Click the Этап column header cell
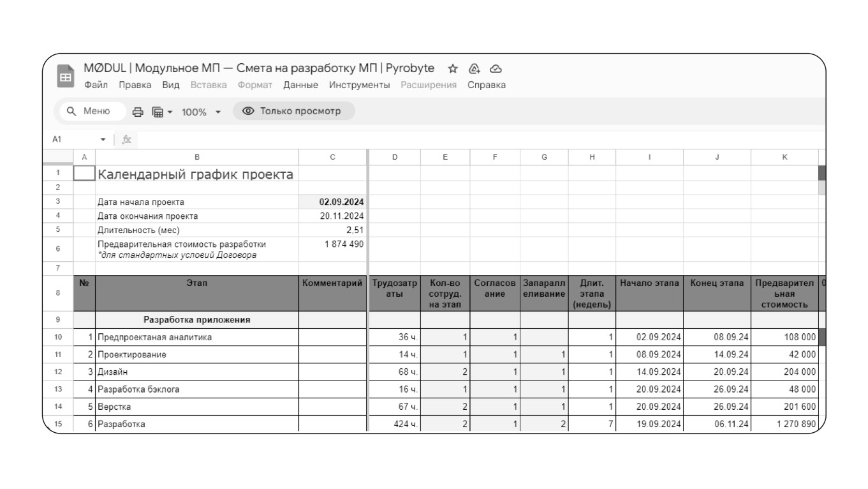868x489 pixels. click(x=196, y=292)
